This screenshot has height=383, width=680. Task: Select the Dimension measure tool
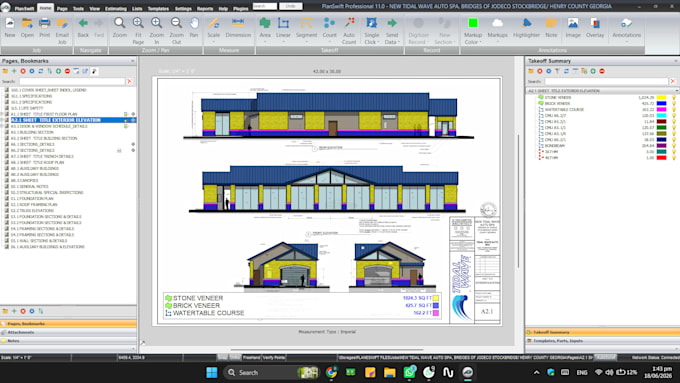(238, 27)
